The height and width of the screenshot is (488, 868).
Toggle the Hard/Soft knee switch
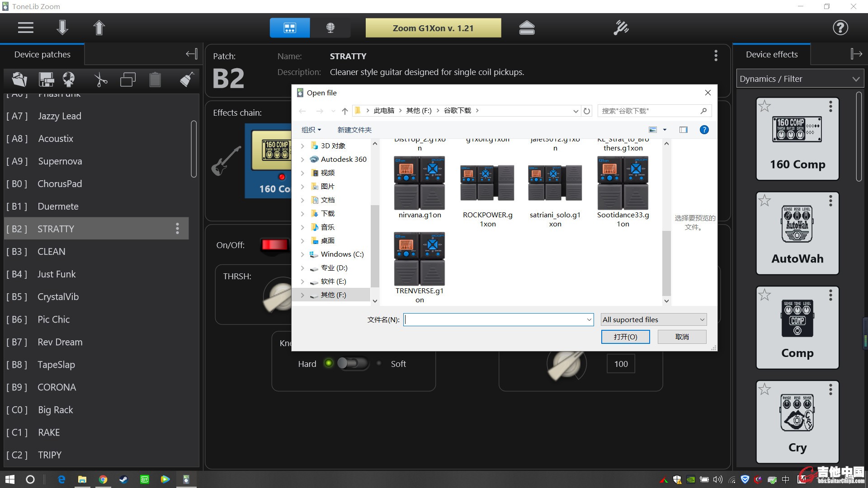353,363
